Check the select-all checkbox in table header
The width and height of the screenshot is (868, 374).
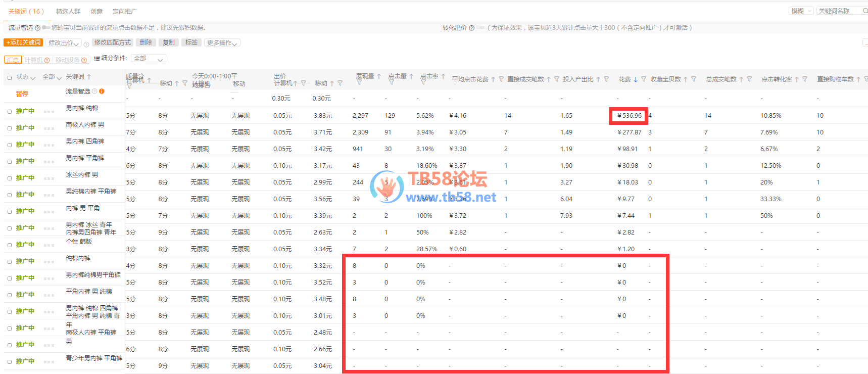tap(9, 77)
